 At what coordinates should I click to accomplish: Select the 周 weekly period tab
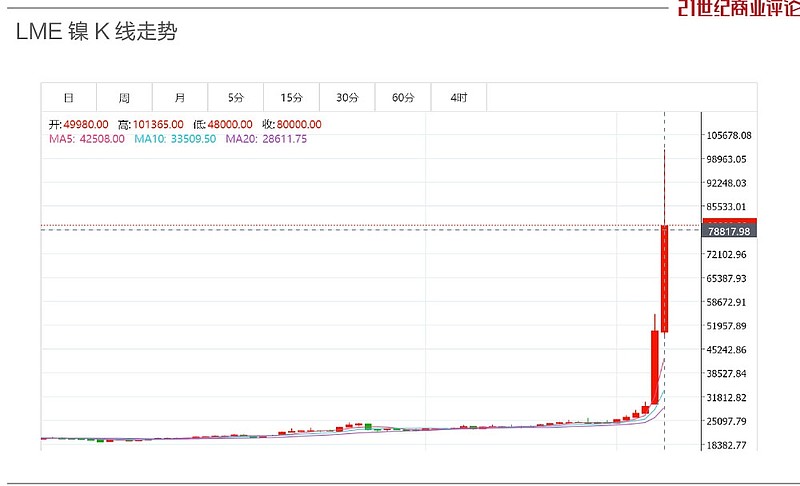(124, 97)
